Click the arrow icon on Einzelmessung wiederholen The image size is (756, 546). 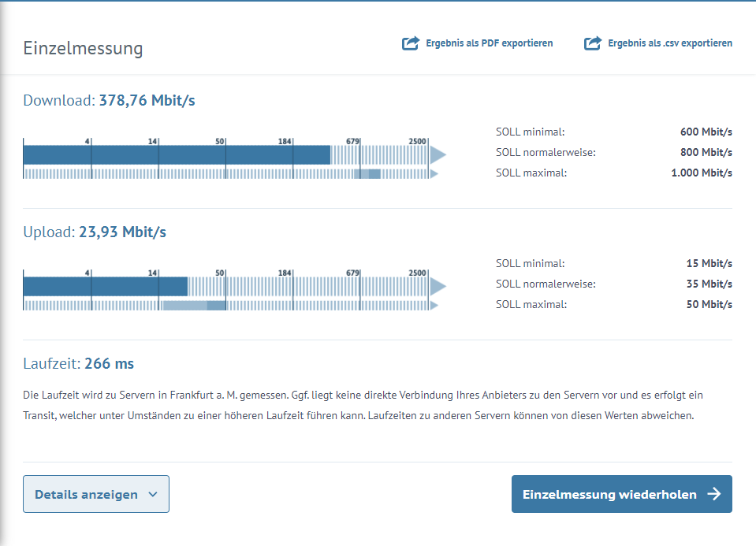click(713, 494)
